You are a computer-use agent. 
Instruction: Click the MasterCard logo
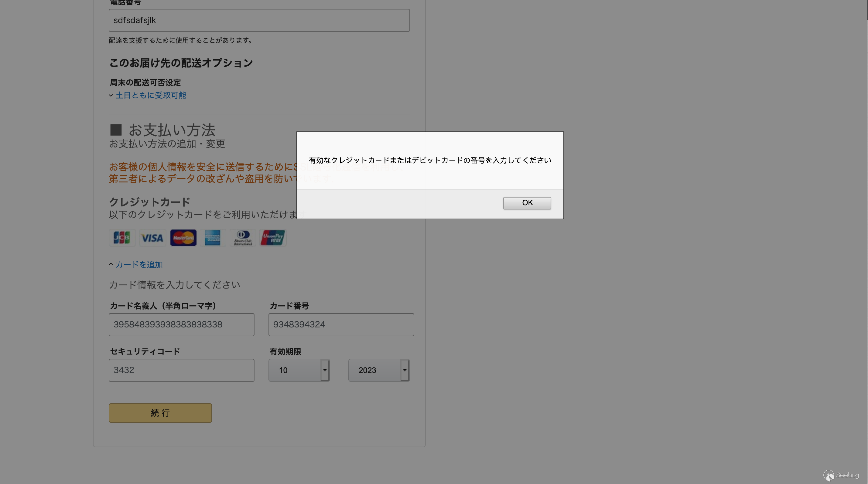183,238
